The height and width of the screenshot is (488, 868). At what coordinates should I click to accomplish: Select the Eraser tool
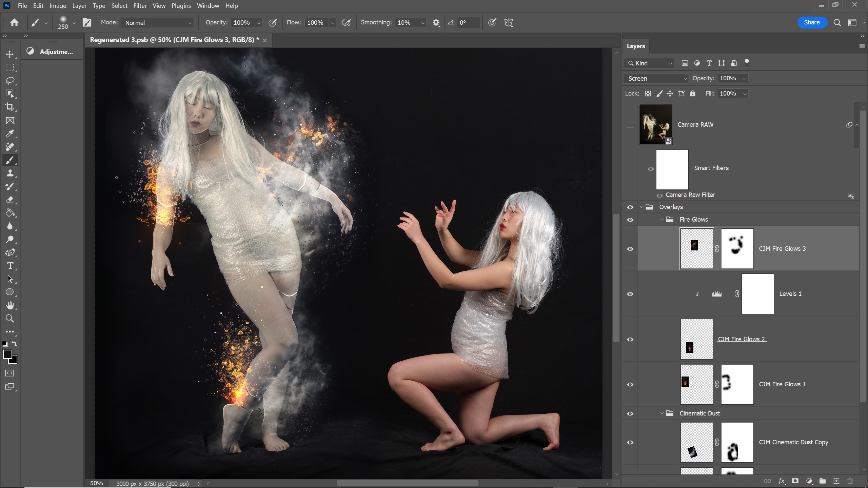tap(10, 200)
